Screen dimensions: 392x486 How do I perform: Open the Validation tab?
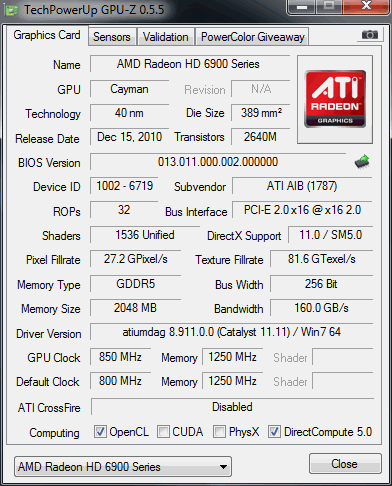pyautogui.click(x=166, y=37)
